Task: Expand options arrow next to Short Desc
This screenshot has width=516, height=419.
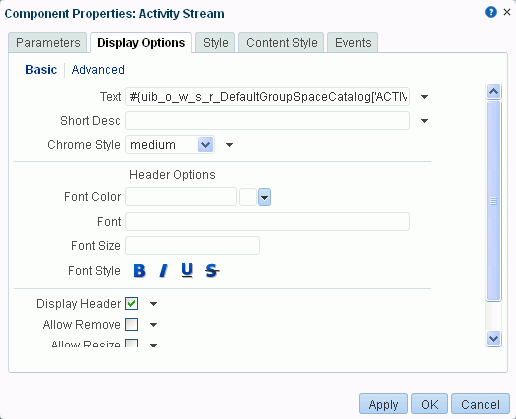Action: click(x=424, y=121)
